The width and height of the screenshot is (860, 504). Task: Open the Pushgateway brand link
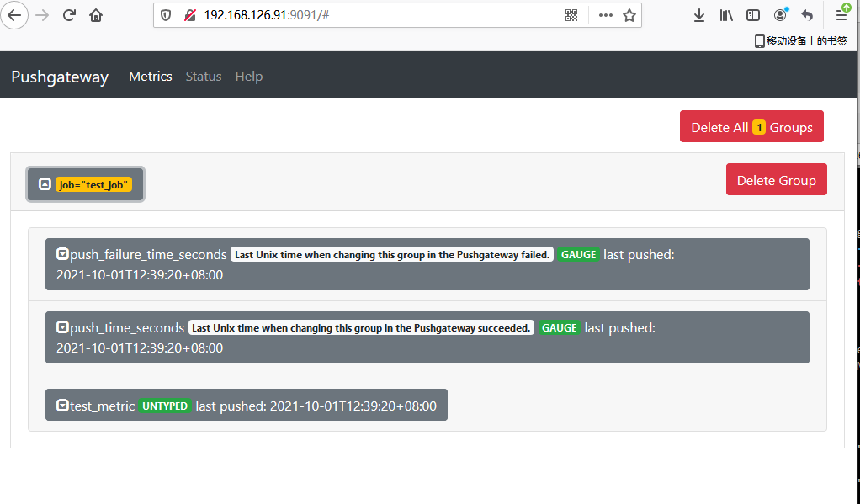[60, 77]
